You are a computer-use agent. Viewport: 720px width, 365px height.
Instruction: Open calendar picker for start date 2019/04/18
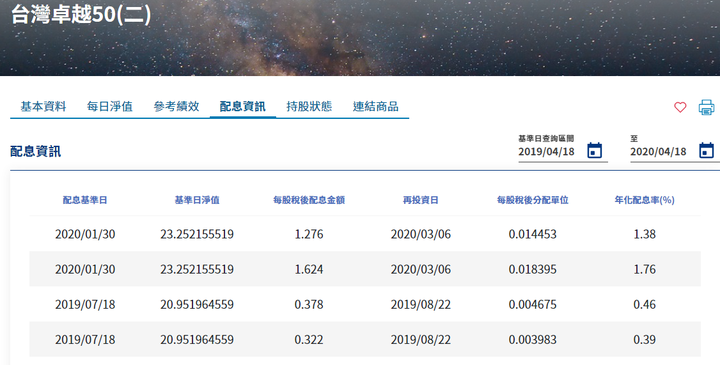coord(595,151)
